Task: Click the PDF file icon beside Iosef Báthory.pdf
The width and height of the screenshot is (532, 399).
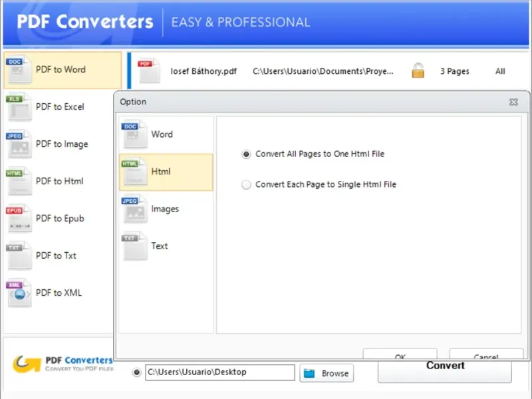Action: pos(148,70)
